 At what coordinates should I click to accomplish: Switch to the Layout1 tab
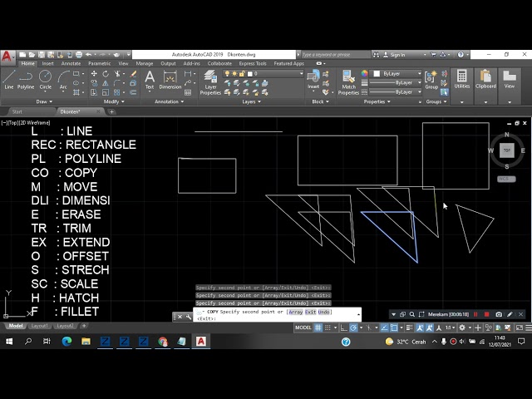tap(39, 326)
